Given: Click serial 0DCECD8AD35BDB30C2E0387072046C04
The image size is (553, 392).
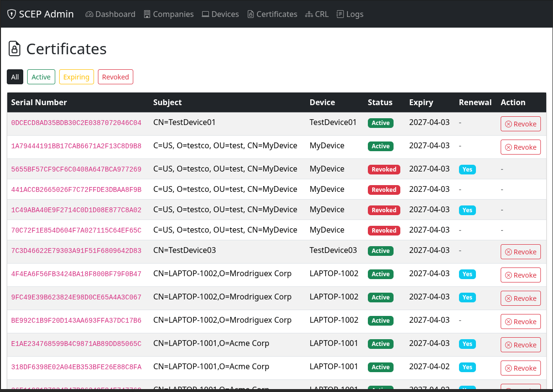Looking at the screenshot, I should [76, 123].
